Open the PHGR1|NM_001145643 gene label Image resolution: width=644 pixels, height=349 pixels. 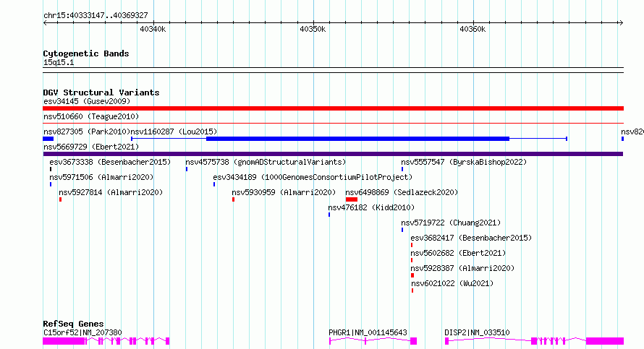368,332
